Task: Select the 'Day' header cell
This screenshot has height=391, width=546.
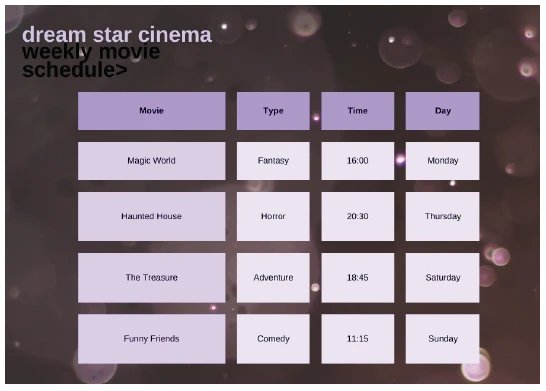Action: [442, 111]
